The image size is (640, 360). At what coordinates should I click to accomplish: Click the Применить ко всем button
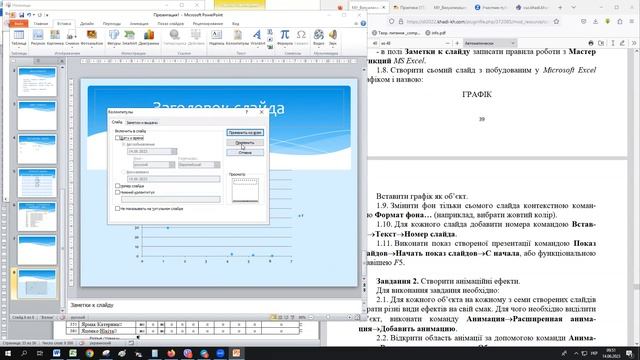245,133
